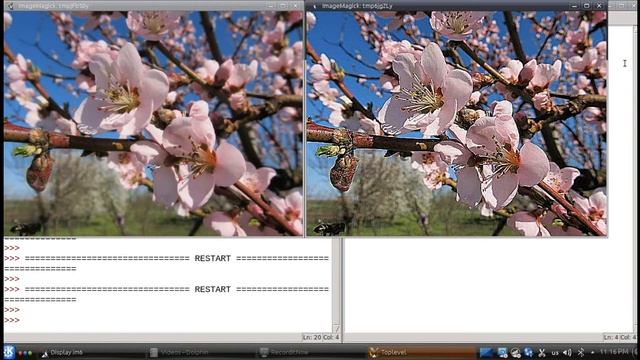Click the original blossom image in the left window
The height and width of the screenshot is (360, 640).
click(x=153, y=123)
